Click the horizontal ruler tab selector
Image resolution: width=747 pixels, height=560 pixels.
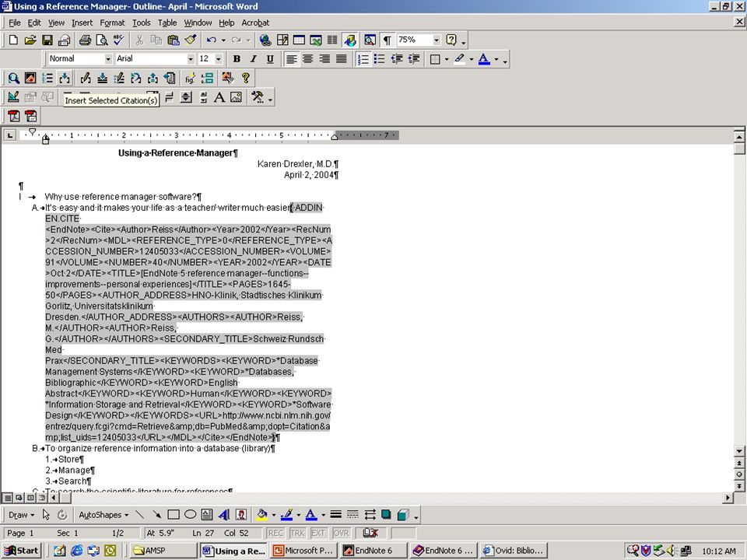click(10, 135)
